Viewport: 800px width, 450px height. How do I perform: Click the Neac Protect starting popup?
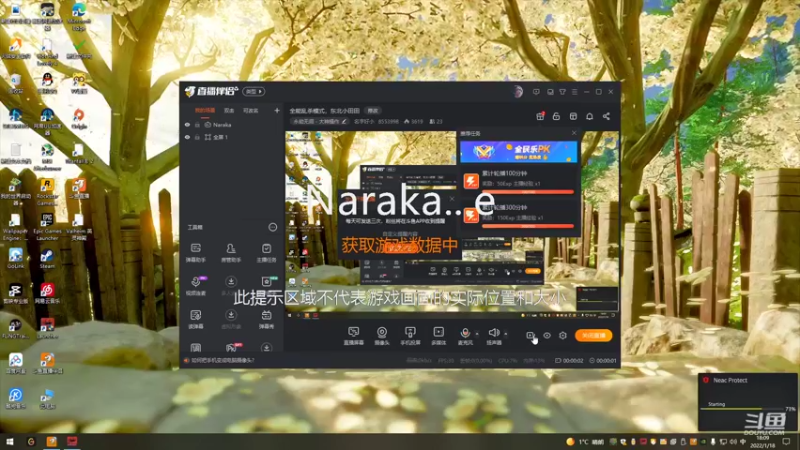pos(747,402)
